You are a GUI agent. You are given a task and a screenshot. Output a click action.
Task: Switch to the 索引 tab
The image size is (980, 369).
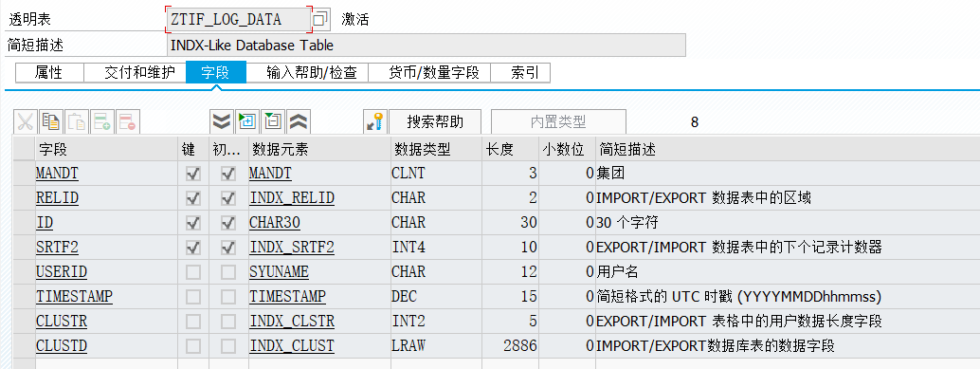click(x=520, y=72)
